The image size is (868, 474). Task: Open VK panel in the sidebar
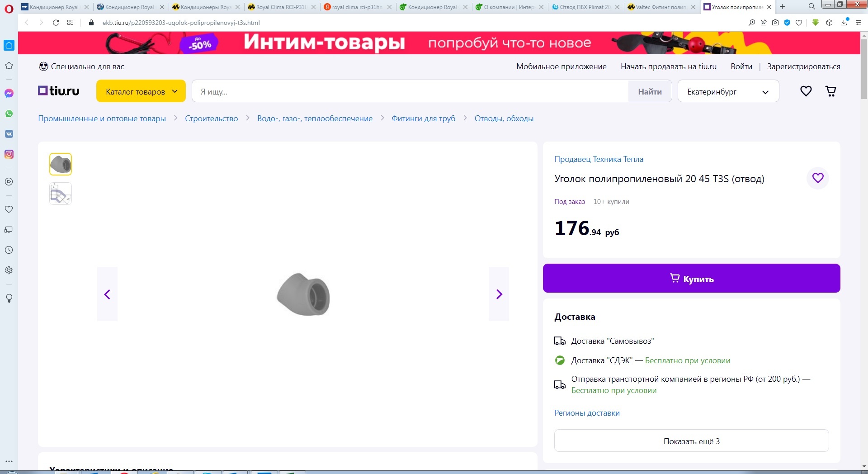[9, 134]
